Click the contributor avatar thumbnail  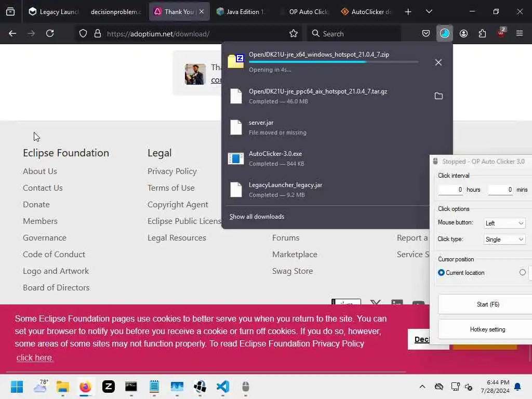(195, 74)
